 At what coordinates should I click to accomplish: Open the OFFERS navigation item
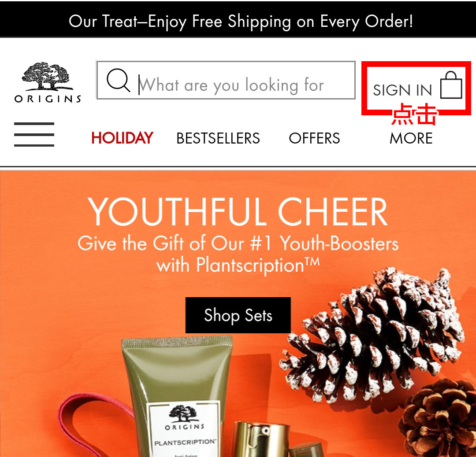tap(314, 138)
